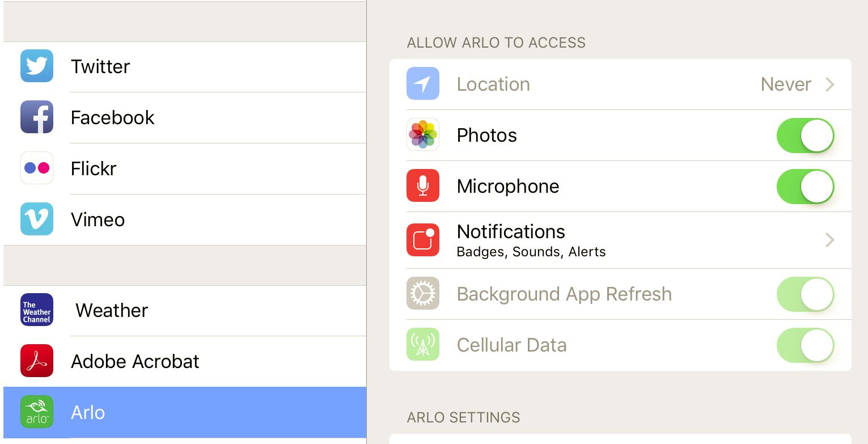Image resolution: width=868 pixels, height=444 pixels.
Task: Select the Adobe Acrobat icon
Action: pyautogui.click(x=37, y=361)
